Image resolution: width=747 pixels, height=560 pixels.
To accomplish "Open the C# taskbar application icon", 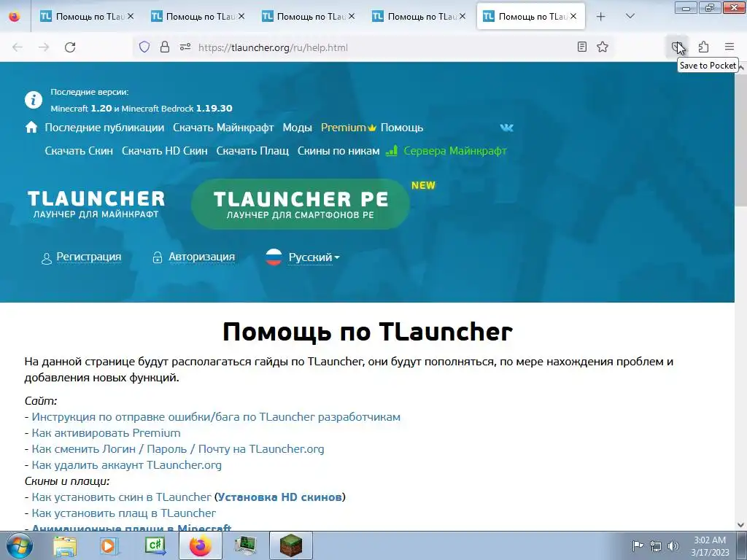I will (x=155, y=545).
